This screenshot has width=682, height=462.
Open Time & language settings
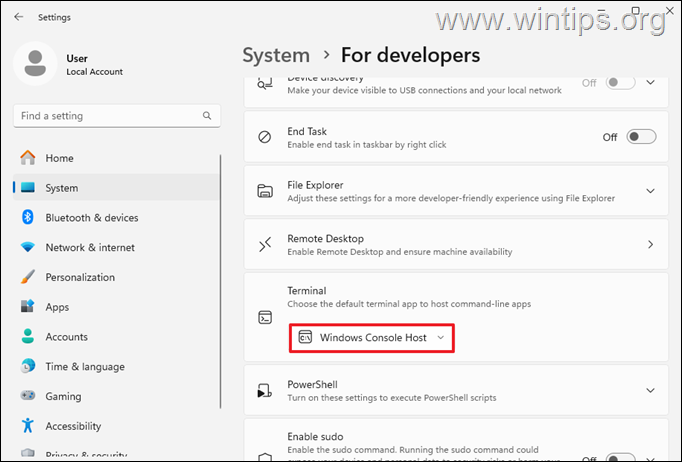pyautogui.click(x=117, y=366)
